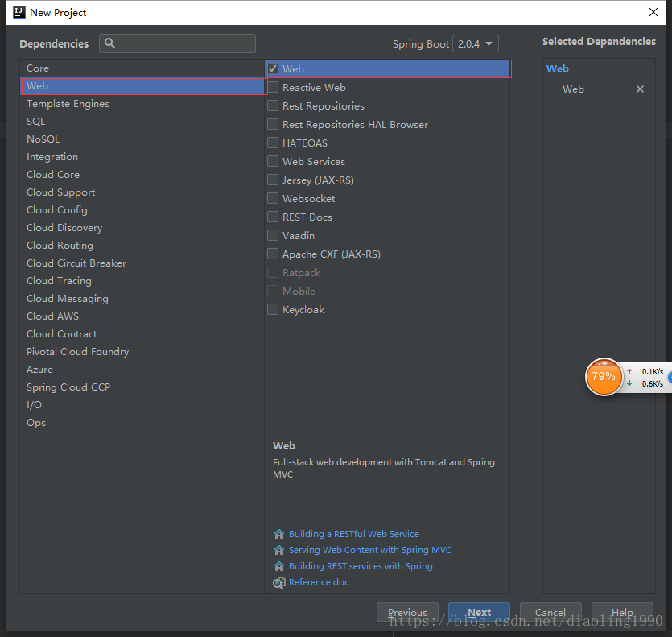Click the Cancel button
This screenshot has height=637, width=672.
pyautogui.click(x=550, y=612)
